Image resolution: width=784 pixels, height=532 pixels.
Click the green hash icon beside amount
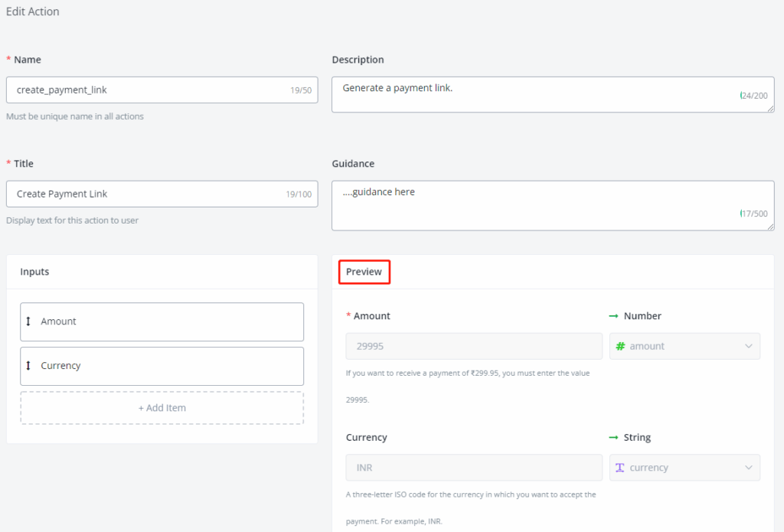(621, 346)
